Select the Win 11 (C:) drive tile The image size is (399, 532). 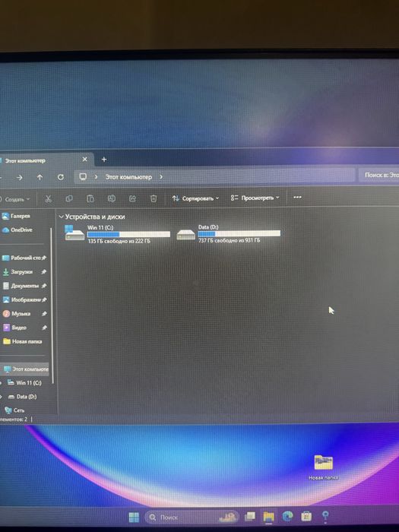[118, 234]
